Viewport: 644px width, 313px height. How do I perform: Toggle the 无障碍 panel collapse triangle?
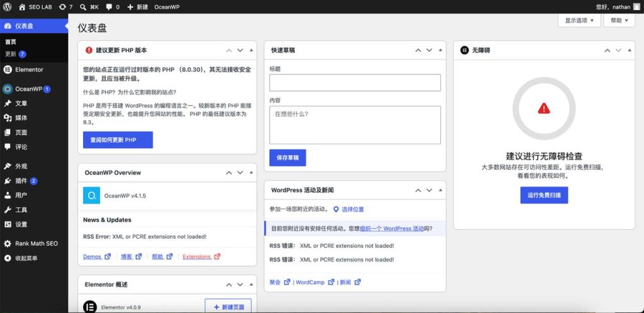click(x=630, y=50)
